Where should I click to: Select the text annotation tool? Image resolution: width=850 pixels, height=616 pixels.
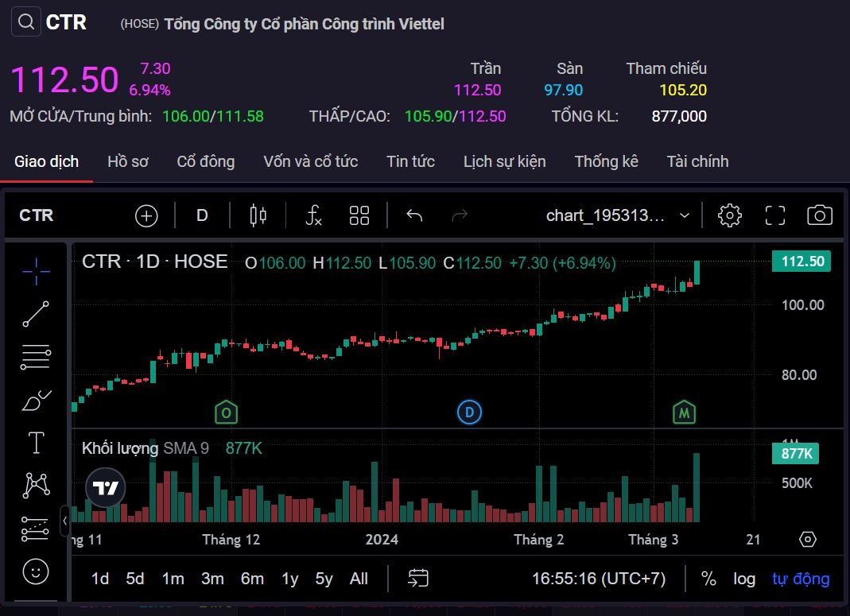tap(37, 443)
